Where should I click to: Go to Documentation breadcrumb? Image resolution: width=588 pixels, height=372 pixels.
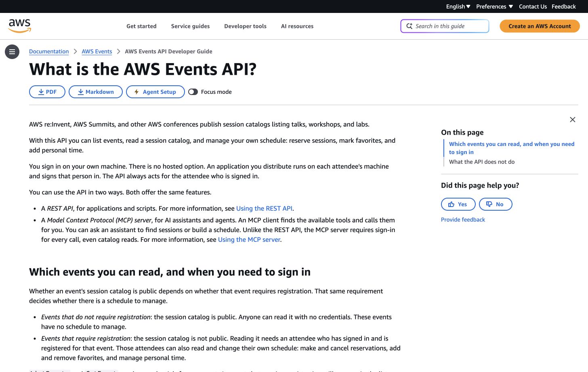pyautogui.click(x=49, y=51)
